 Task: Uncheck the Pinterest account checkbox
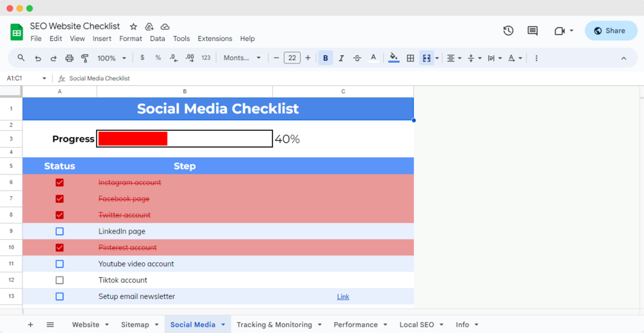coord(60,248)
